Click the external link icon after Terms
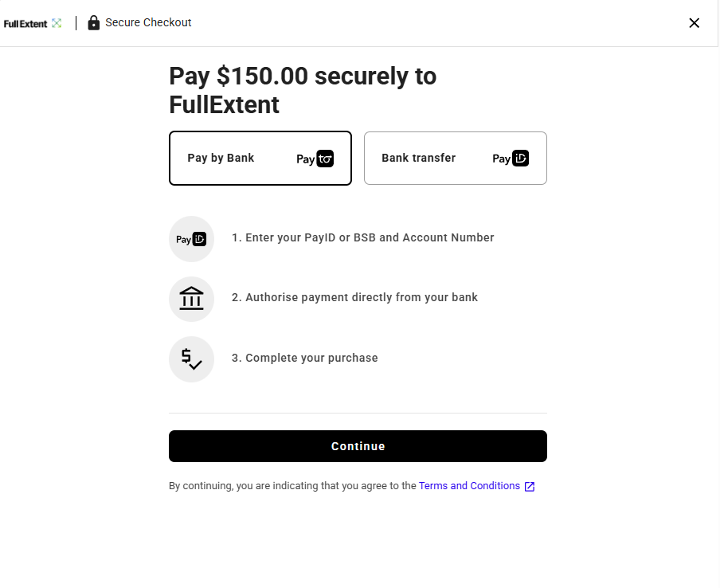Viewport: 720px width, 588px height. coord(530,487)
